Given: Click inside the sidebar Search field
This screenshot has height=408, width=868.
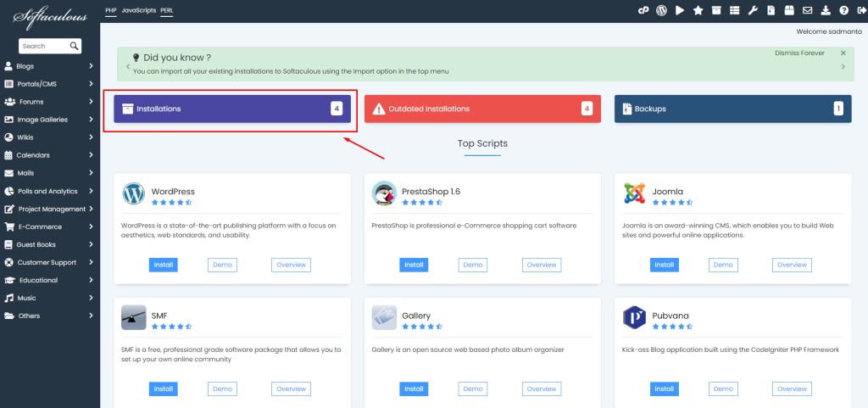Looking at the screenshot, I should click(42, 46).
